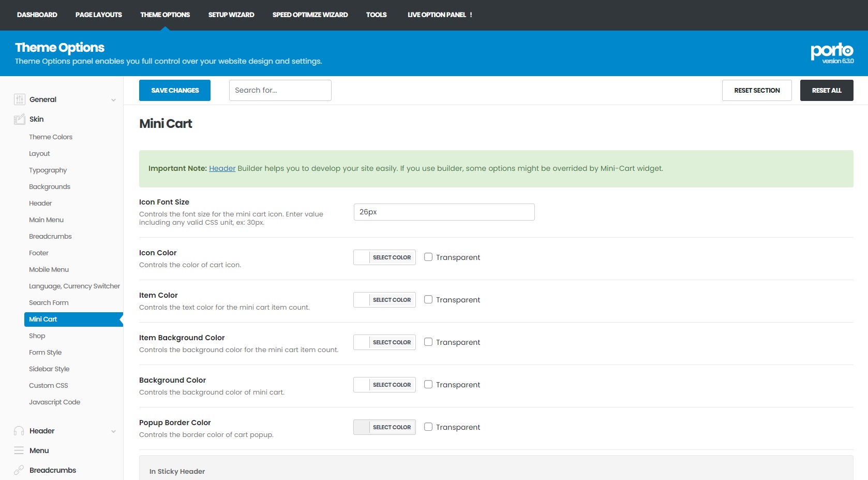The width and height of the screenshot is (868, 480).
Task: Click the Skin section icon
Action: pos(19,119)
